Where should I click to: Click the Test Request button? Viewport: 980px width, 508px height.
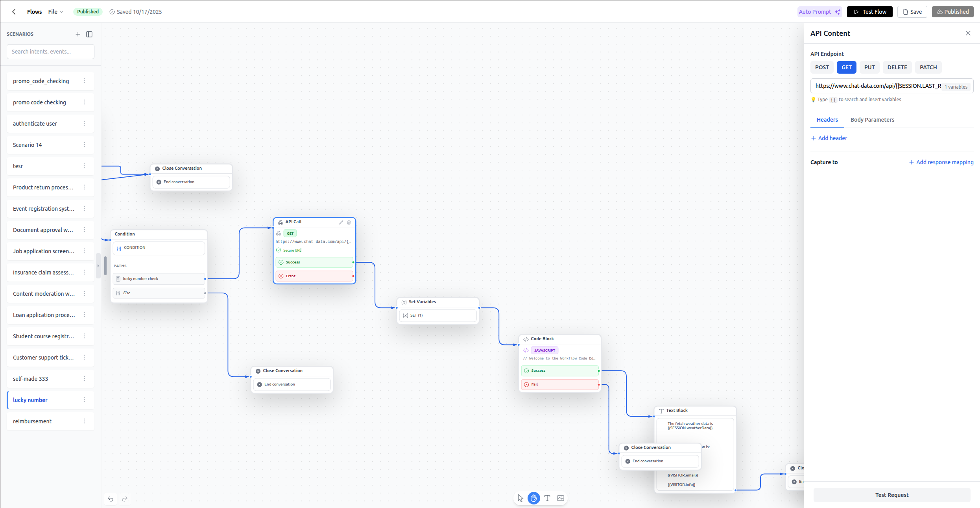(891, 495)
